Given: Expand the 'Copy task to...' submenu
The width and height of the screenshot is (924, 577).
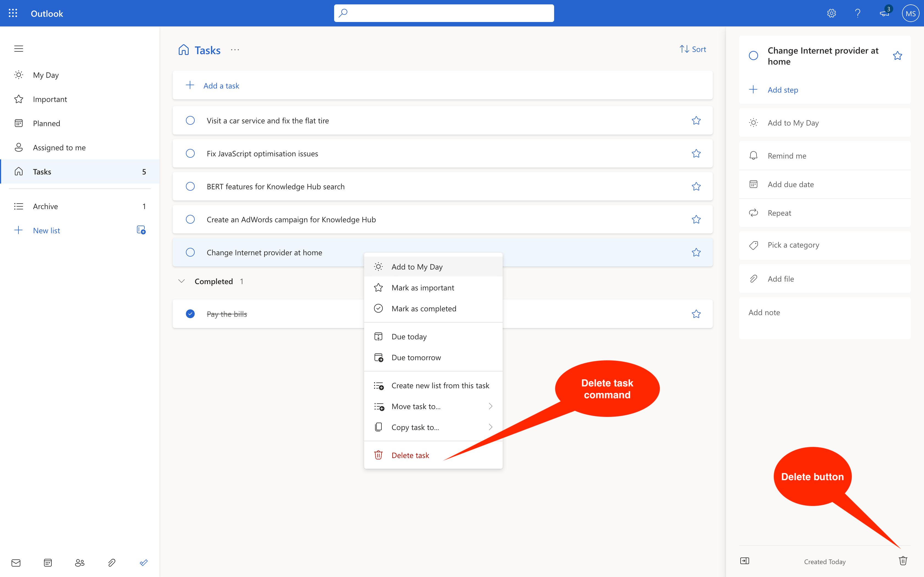Looking at the screenshot, I should pyautogui.click(x=491, y=427).
